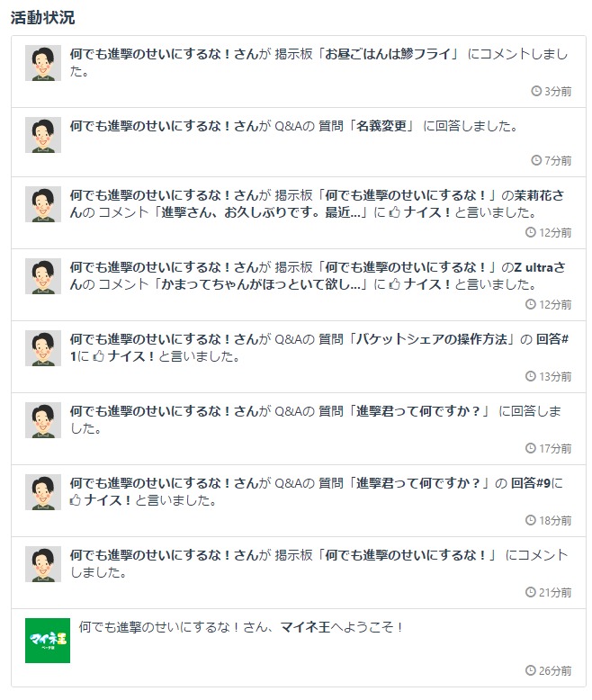Click the clock icon beside 7分前

(537, 160)
